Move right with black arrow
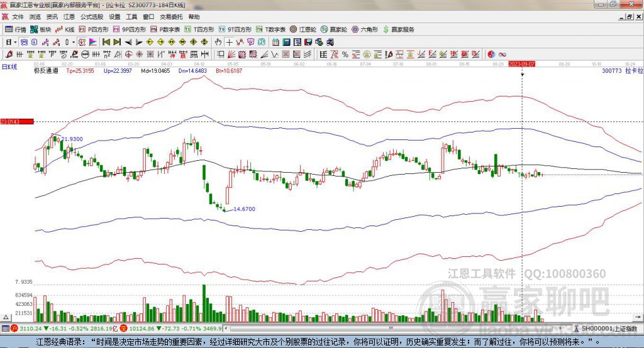This screenshot has width=644, height=348. click(139, 42)
